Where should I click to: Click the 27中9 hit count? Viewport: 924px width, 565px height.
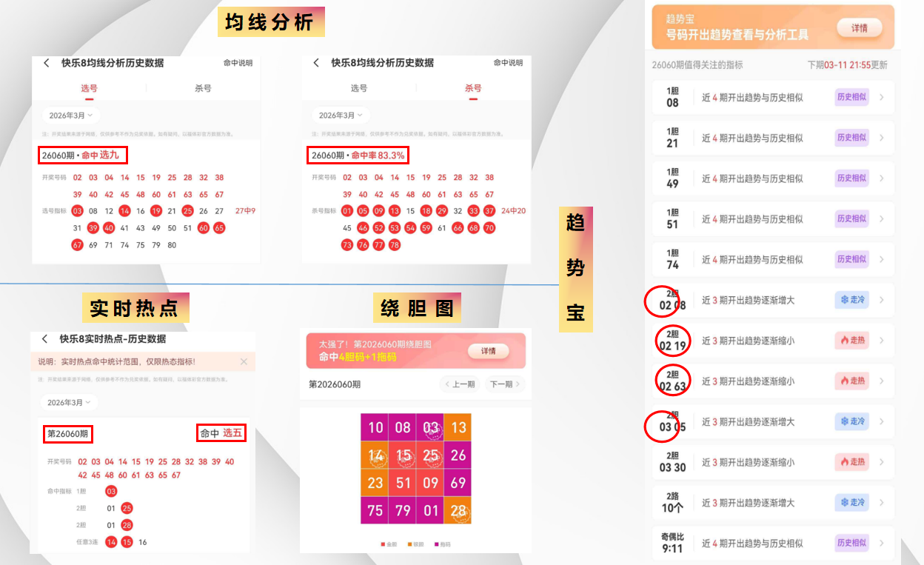(x=245, y=211)
